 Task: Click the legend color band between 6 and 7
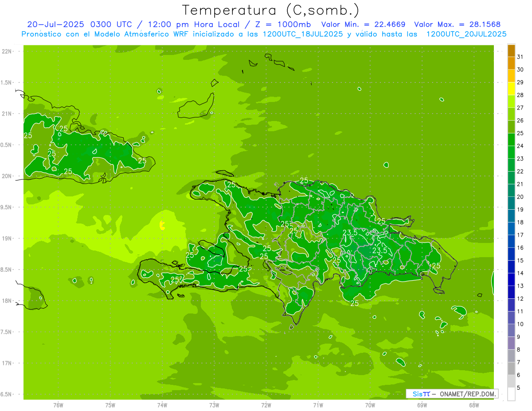coord(511,368)
